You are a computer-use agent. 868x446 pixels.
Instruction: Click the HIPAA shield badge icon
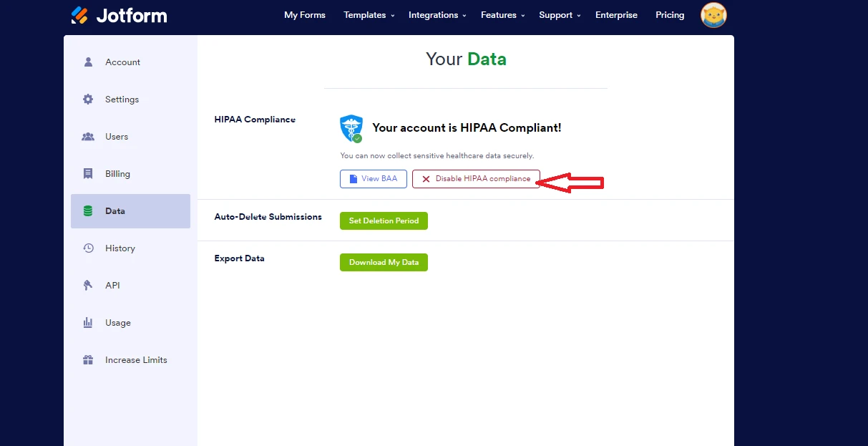click(x=351, y=129)
